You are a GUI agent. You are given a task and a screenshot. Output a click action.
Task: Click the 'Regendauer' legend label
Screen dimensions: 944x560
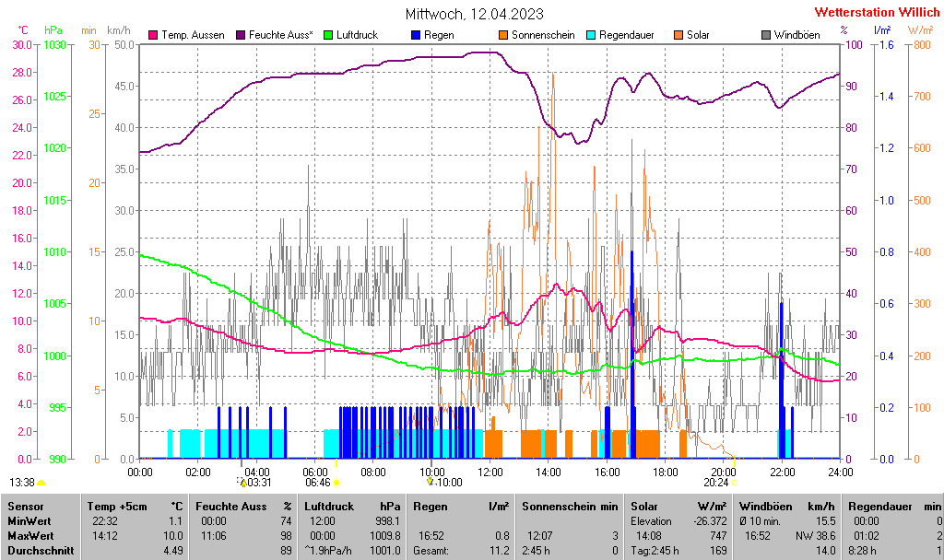tap(627, 35)
